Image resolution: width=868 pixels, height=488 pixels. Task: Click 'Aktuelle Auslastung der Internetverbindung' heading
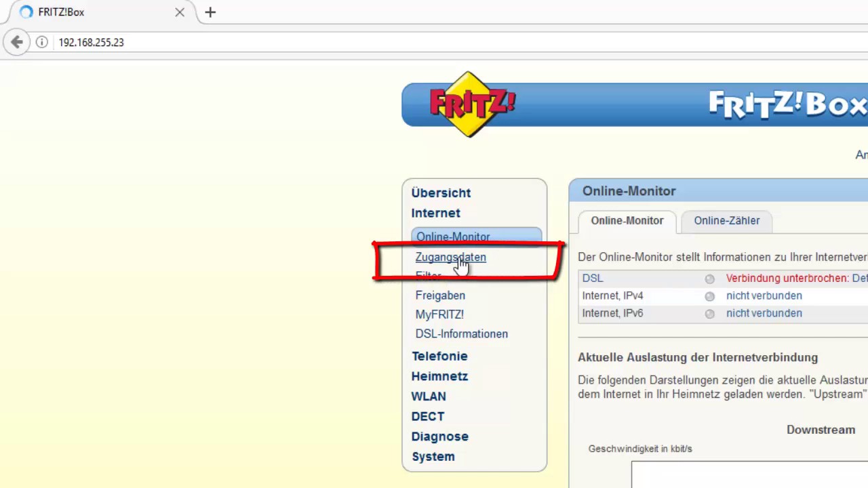[x=698, y=358]
